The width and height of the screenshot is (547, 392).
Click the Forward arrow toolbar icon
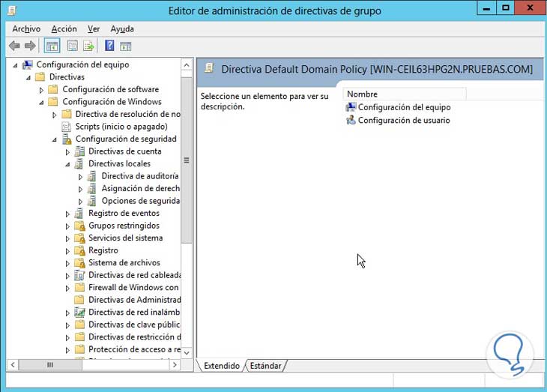pos(30,46)
